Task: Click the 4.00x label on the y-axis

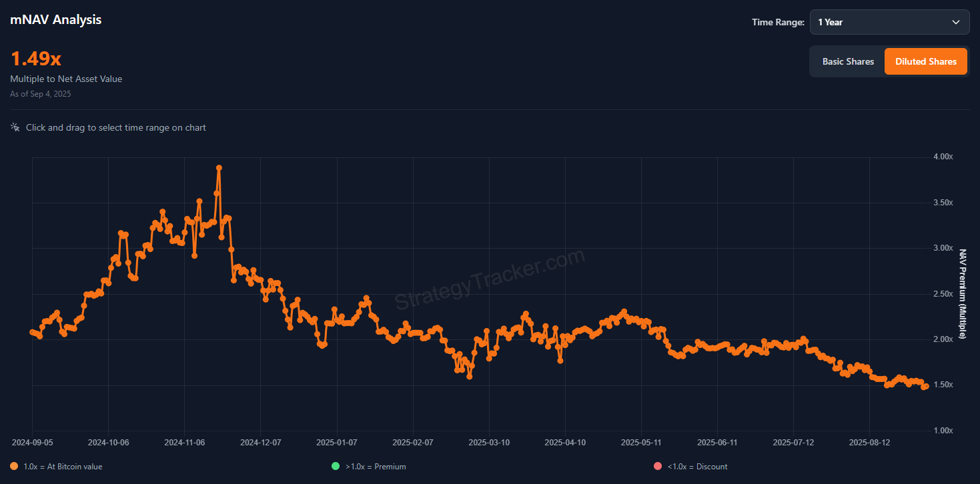Action: coord(943,157)
